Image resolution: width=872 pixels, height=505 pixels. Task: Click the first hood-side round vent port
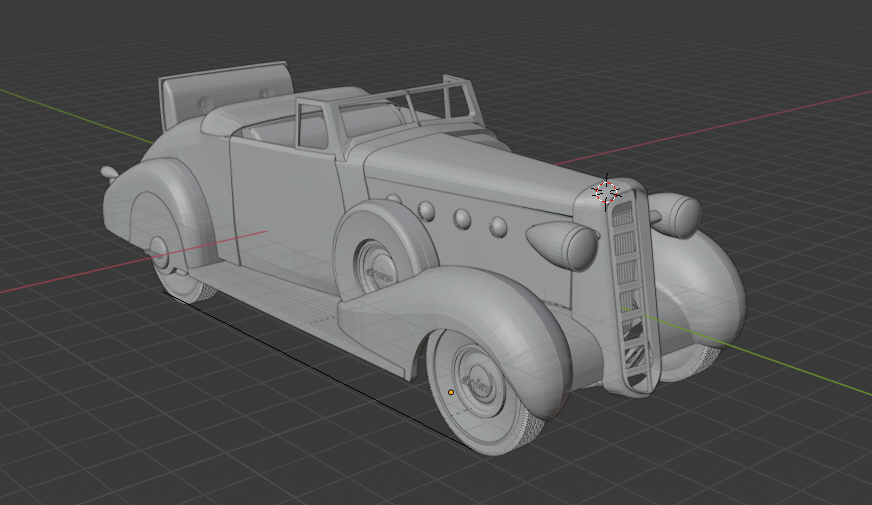point(427,210)
